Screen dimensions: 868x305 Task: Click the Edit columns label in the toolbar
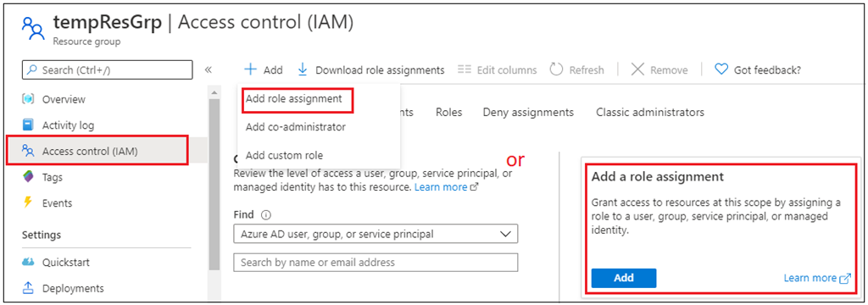(507, 69)
